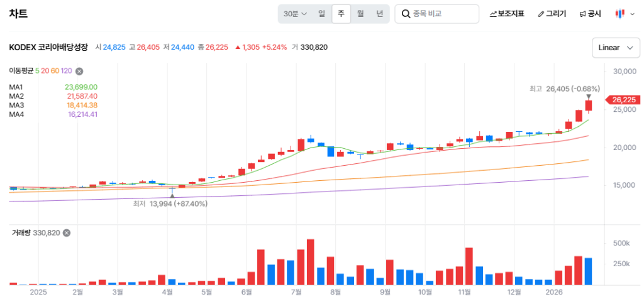This screenshot has height=297, width=644.
Task: Switch to the 월 monthly chart
Action: 360,14
